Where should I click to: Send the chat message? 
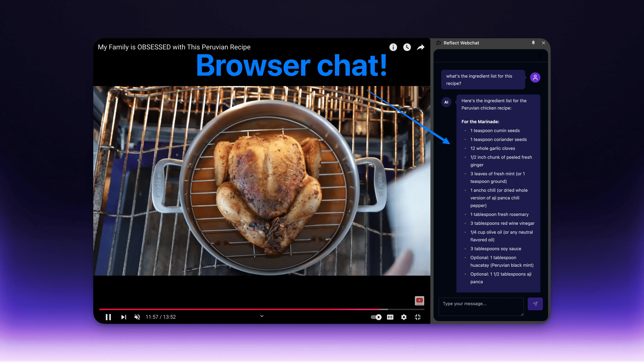pos(535,304)
